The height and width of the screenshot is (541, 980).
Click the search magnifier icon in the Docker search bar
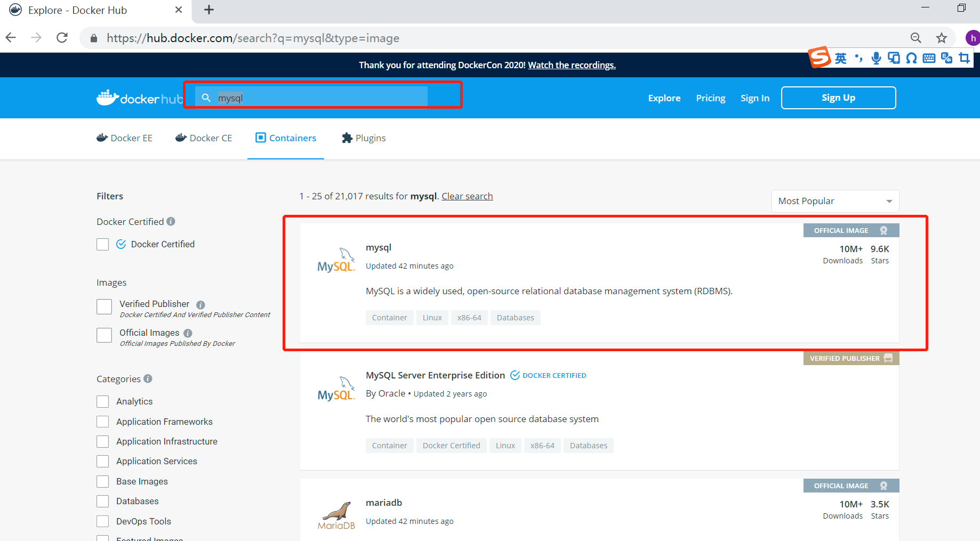click(x=206, y=98)
